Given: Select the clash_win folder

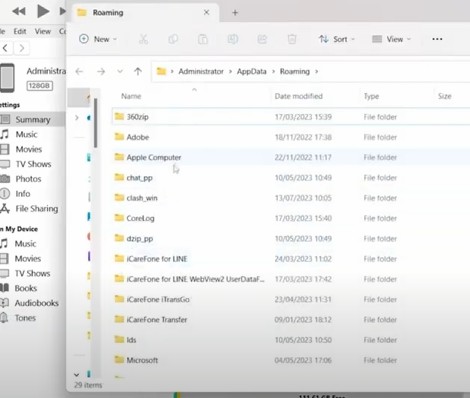Looking at the screenshot, I should (290, 198).
